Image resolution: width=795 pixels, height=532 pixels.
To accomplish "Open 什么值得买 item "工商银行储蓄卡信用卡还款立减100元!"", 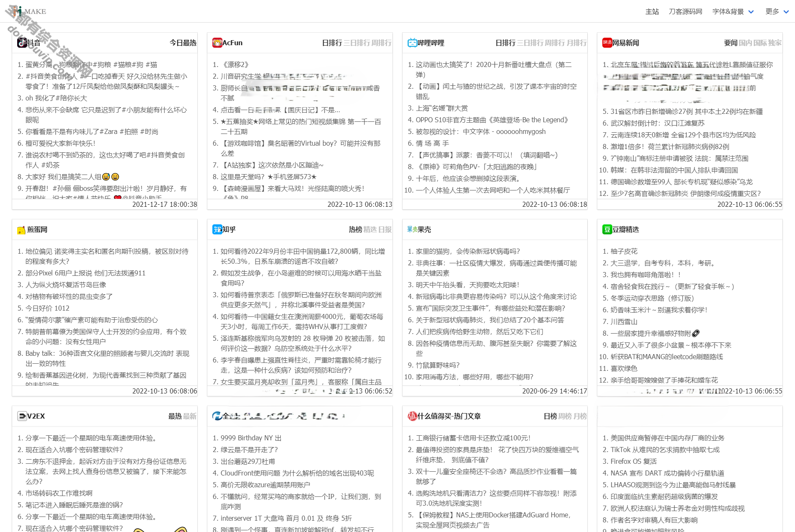I will tap(473, 438).
